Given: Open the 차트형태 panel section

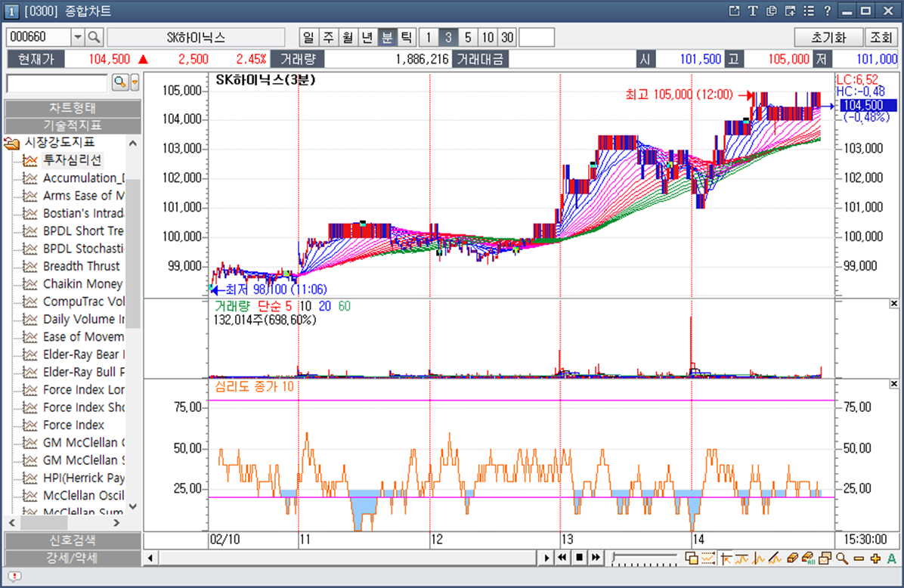Looking at the screenshot, I should click(73, 107).
